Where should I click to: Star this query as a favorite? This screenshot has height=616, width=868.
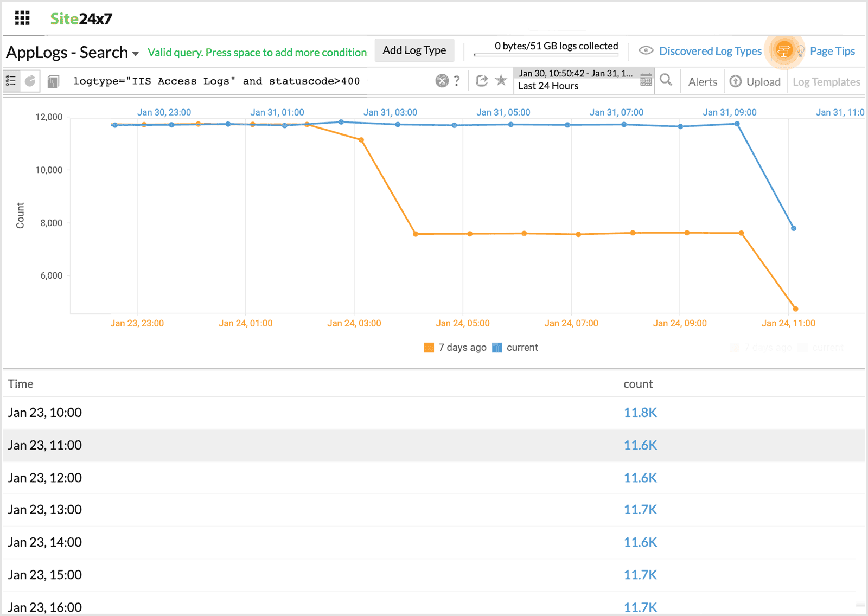coord(500,80)
